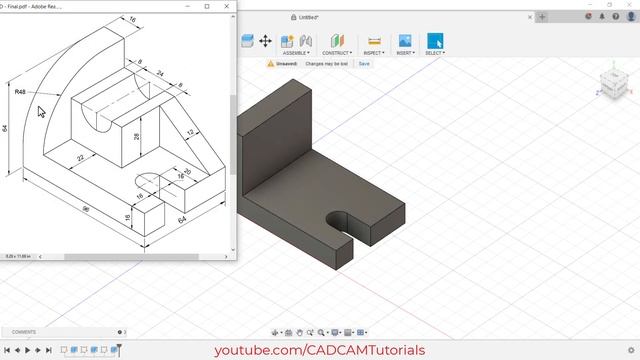
Task: Maximize the Adobe Reader window
Action: (x=207, y=7)
